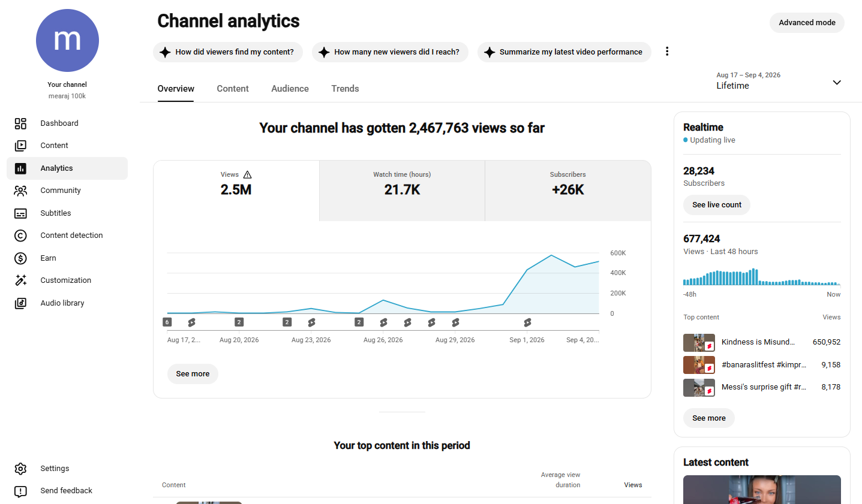Click the '2' uploads marker at Aug 20
This screenshot has height=504, width=862.
239,322
